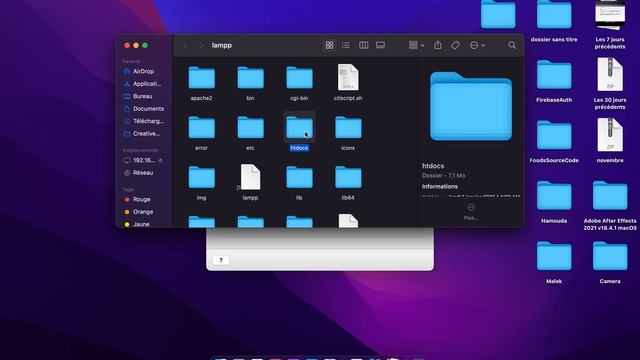The image size is (640, 360).
Task: Click the help question mark button
Action: click(221, 260)
